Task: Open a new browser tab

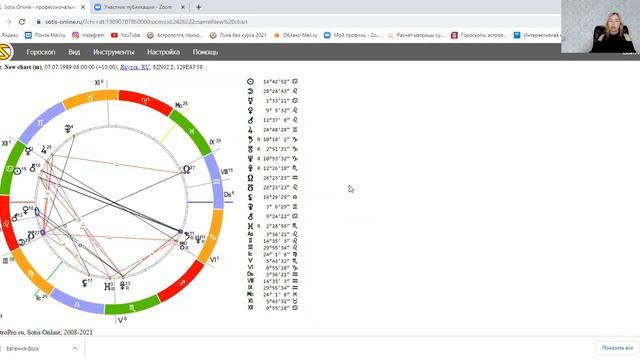Action: [198, 7]
